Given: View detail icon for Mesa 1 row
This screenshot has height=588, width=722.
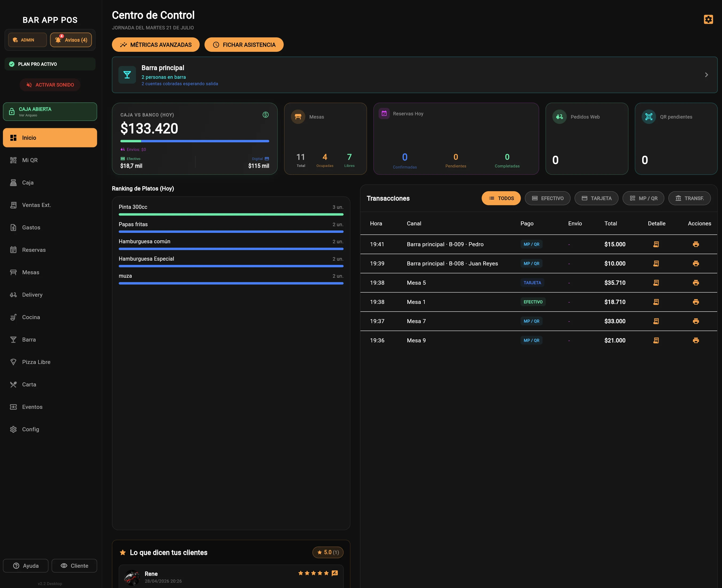Looking at the screenshot, I should tap(656, 302).
